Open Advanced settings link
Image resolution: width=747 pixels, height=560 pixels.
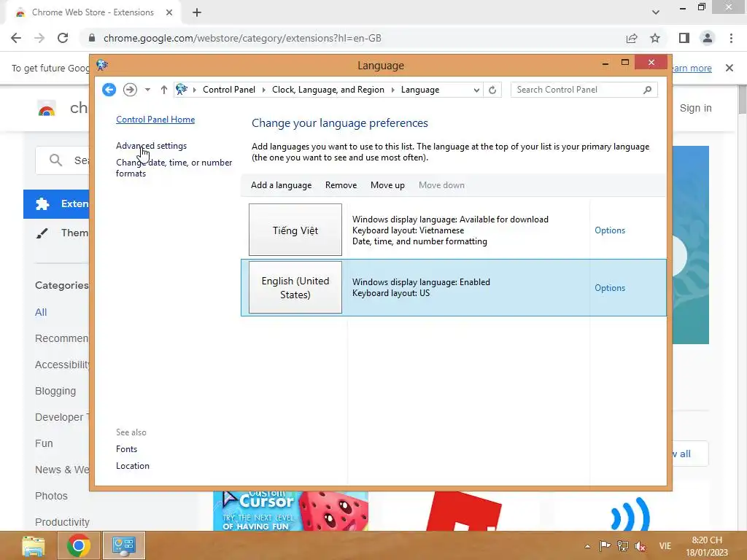click(x=151, y=146)
